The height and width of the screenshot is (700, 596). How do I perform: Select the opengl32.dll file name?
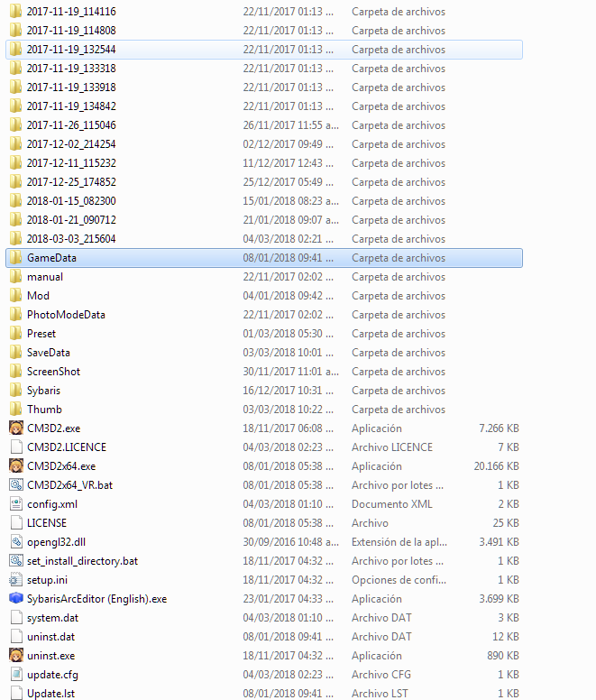click(x=56, y=542)
